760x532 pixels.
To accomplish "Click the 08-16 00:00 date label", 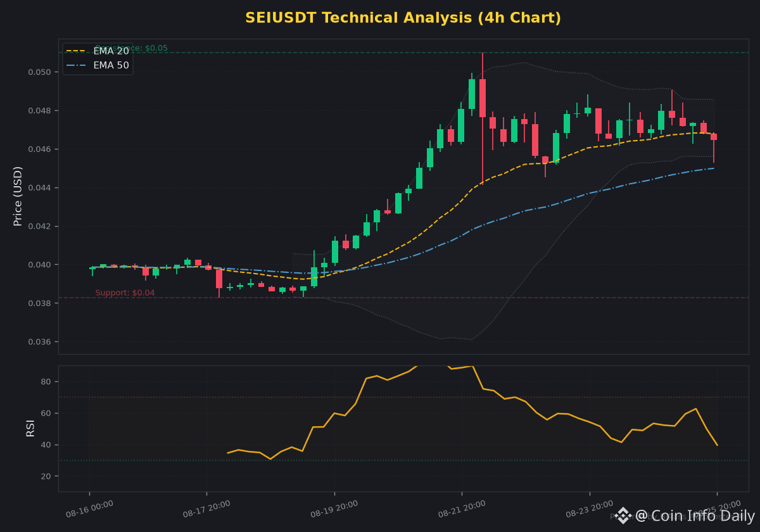I will tap(89, 509).
